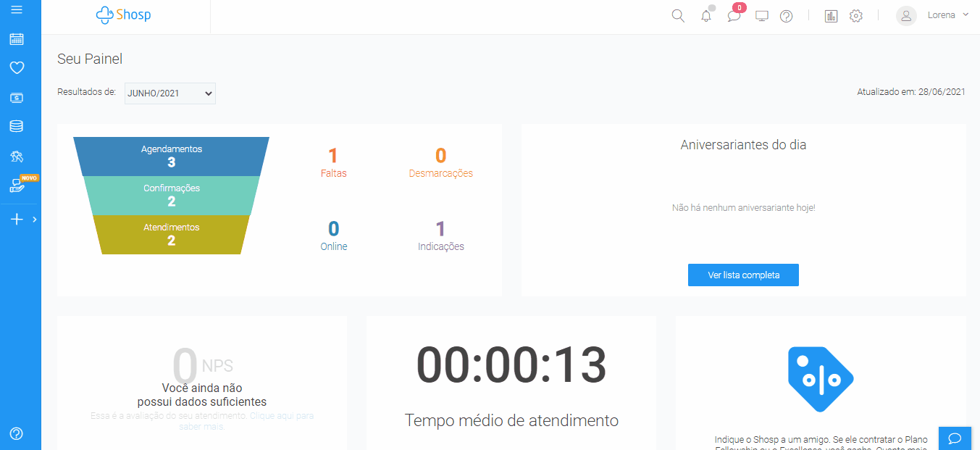This screenshot has width=980, height=450.
Task: Open the search magnifier in the top bar
Action: coord(677,14)
